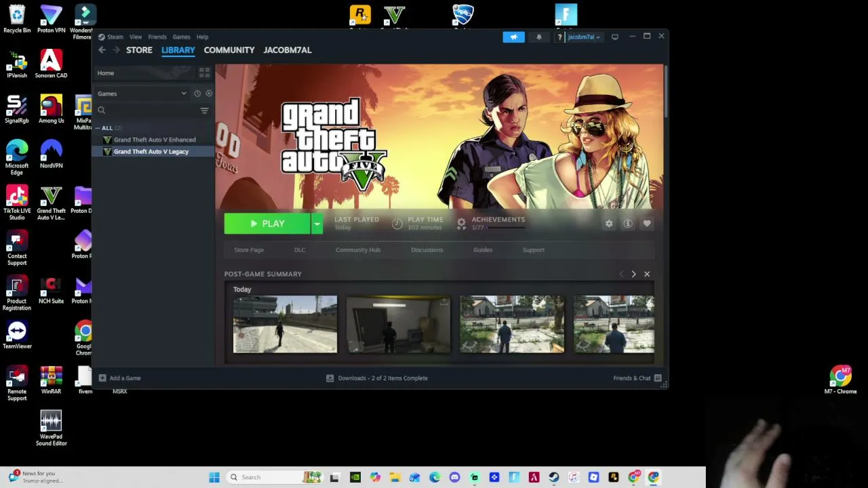The height and width of the screenshot is (488, 868).
Task: Select the Among Us desktop shortcut
Action: click(x=51, y=110)
